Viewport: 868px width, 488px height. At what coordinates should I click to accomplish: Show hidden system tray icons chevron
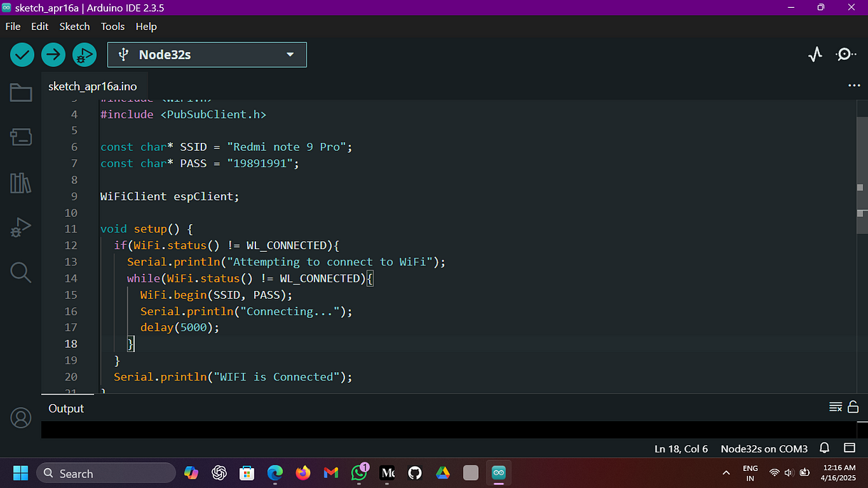click(726, 473)
